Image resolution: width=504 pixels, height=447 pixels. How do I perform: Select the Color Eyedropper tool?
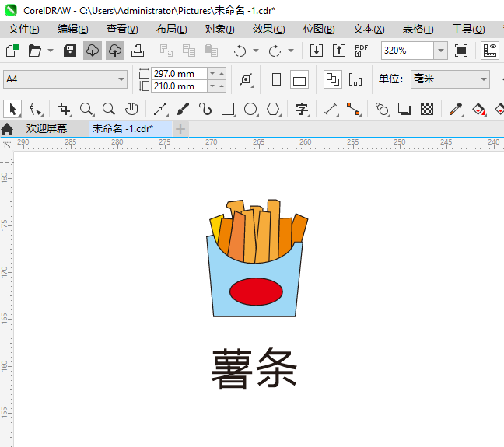(456, 110)
